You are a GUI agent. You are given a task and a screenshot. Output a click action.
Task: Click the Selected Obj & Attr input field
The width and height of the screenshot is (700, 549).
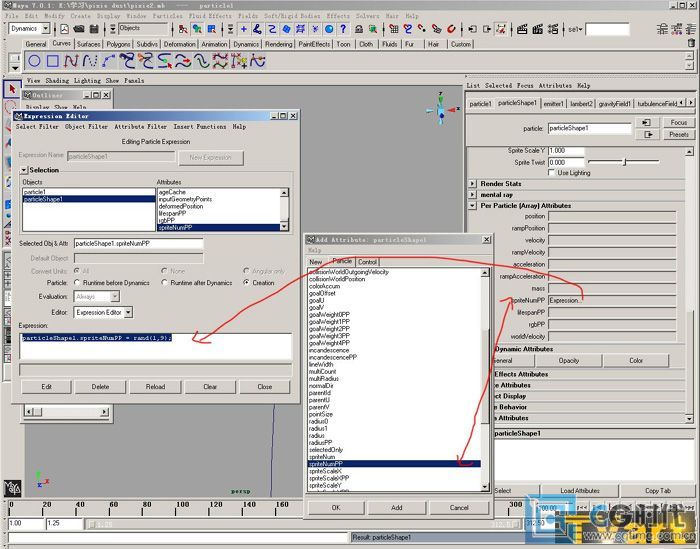pos(138,244)
